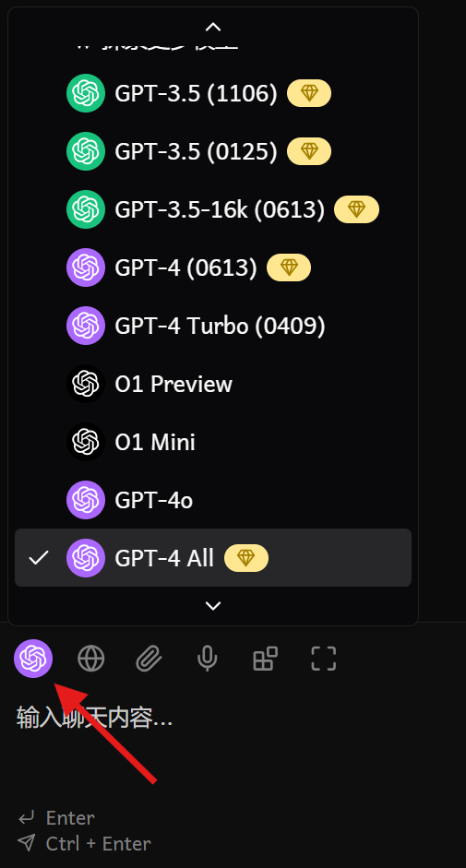Viewport: 466px width, 868px height.
Task: Show more models with bottom chevron
Action: point(213,606)
